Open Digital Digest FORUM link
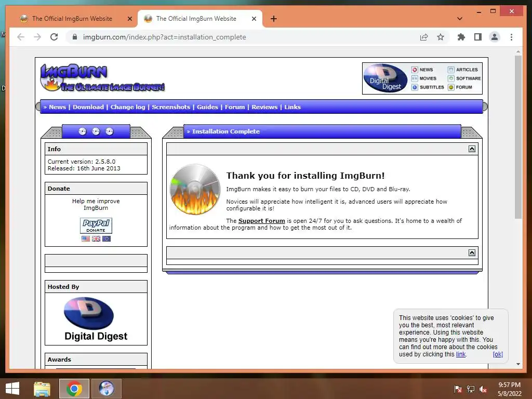Image resolution: width=532 pixels, height=399 pixels. [x=460, y=87]
